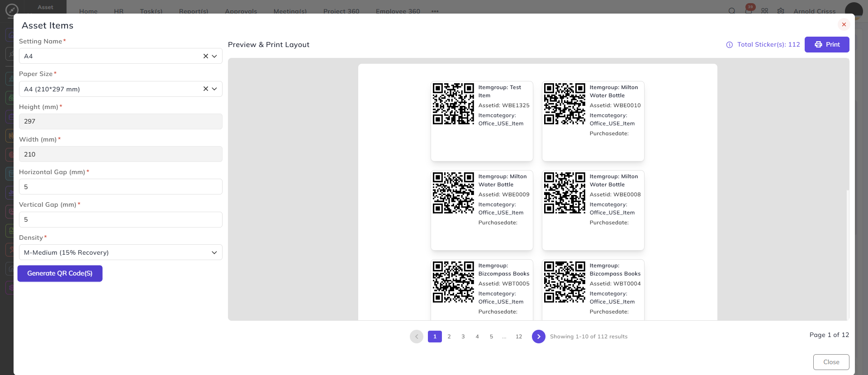
Task: Click the QR code for asset WBT0005
Action: point(453,282)
